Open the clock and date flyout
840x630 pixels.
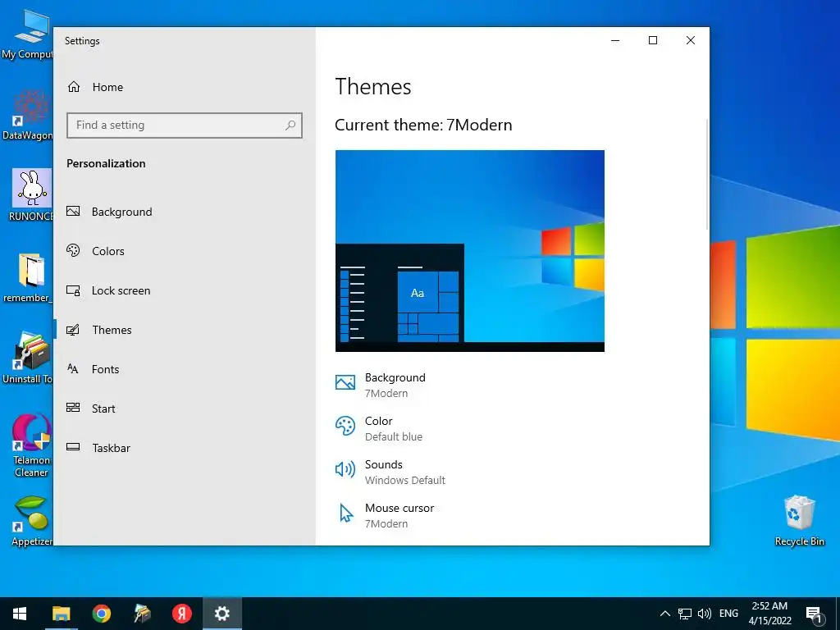point(769,614)
